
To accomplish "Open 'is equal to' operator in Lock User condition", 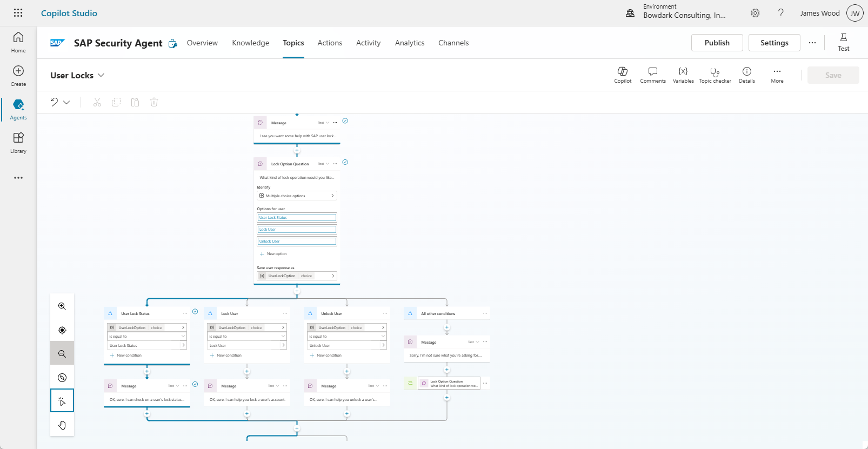I will tap(247, 337).
